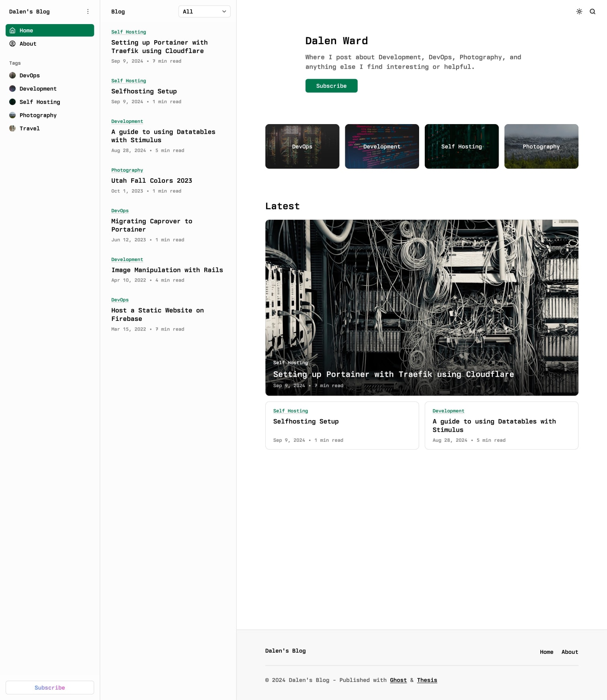
Task: Toggle the light/dark theme sun icon
Action: pos(579,12)
